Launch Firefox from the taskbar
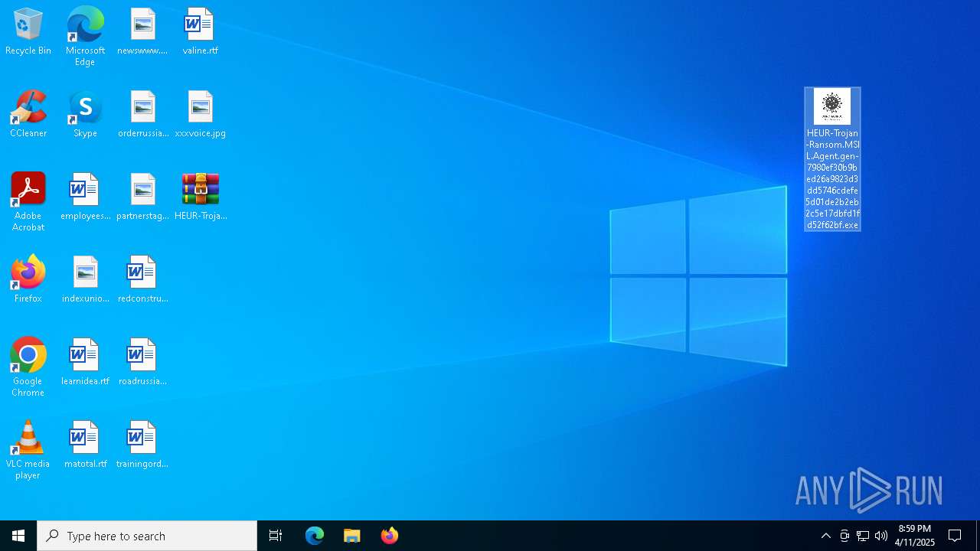This screenshot has width=980, height=551. [390, 536]
